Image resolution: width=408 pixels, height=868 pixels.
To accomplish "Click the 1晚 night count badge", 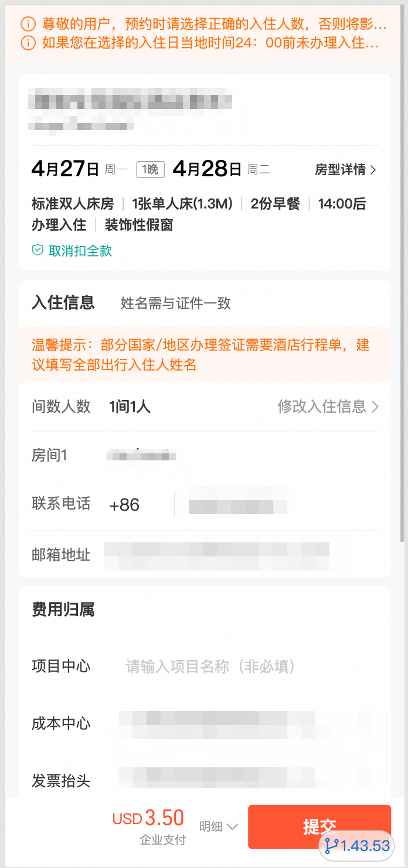I will (150, 170).
